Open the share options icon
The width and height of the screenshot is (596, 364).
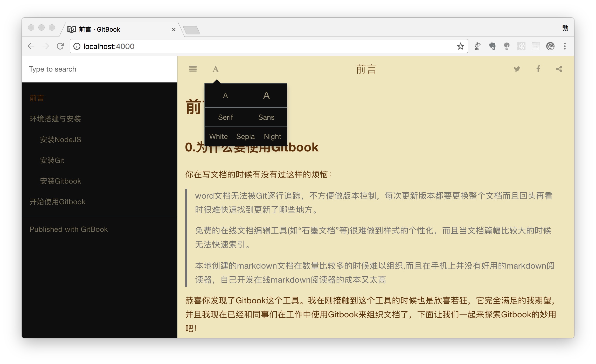point(559,69)
